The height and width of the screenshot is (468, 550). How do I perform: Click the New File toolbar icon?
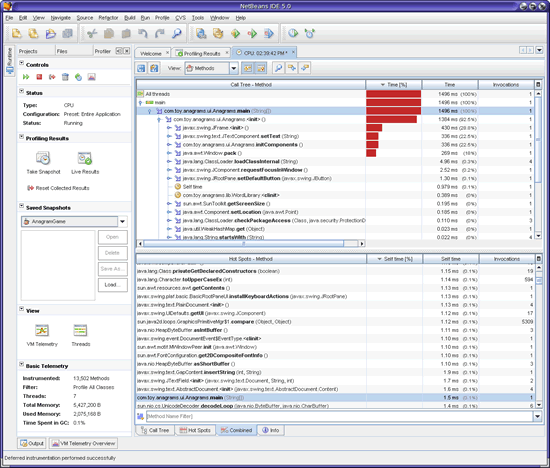click(x=33, y=33)
